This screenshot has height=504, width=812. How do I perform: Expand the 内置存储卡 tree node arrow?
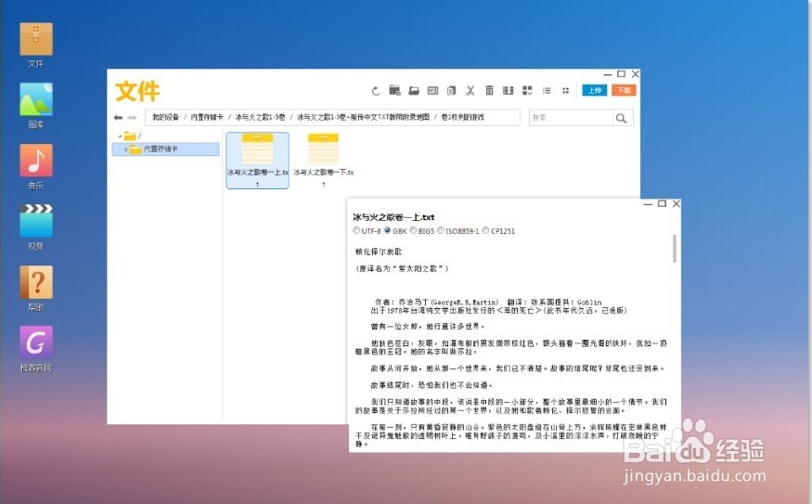point(126,149)
